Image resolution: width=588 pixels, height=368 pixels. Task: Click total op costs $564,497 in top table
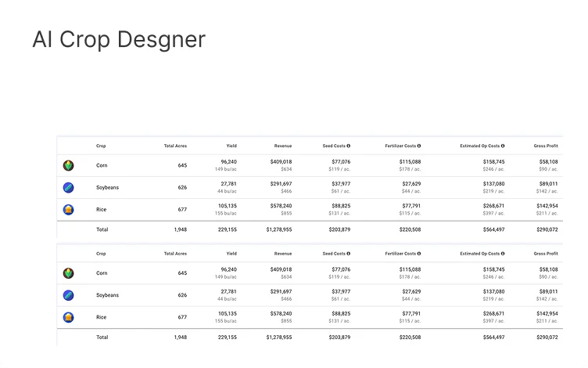(x=493, y=229)
